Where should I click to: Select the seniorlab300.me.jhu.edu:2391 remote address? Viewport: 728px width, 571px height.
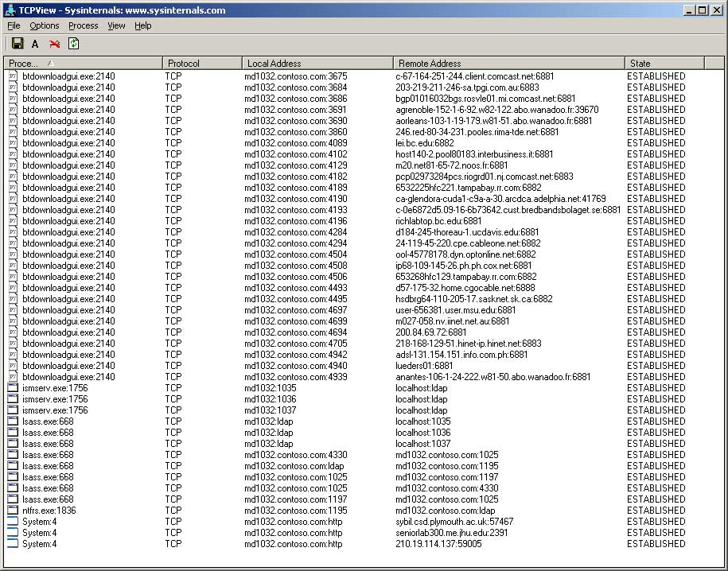(x=452, y=533)
